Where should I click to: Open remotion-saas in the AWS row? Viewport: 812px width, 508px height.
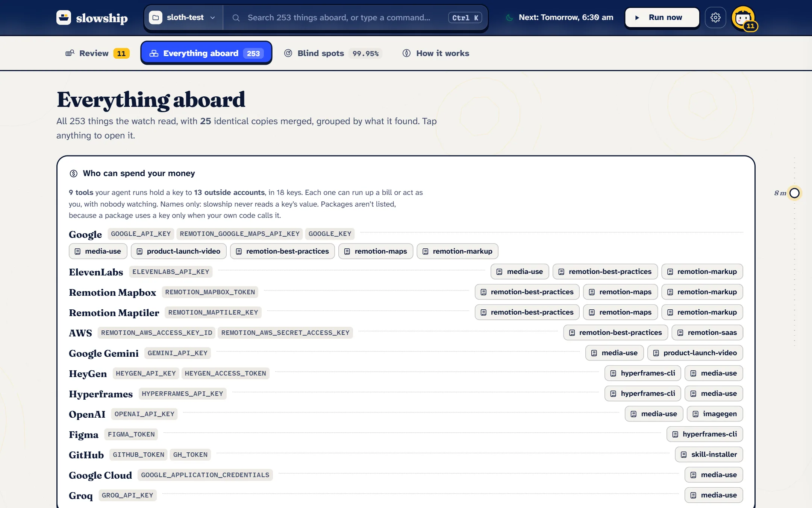pos(707,332)
